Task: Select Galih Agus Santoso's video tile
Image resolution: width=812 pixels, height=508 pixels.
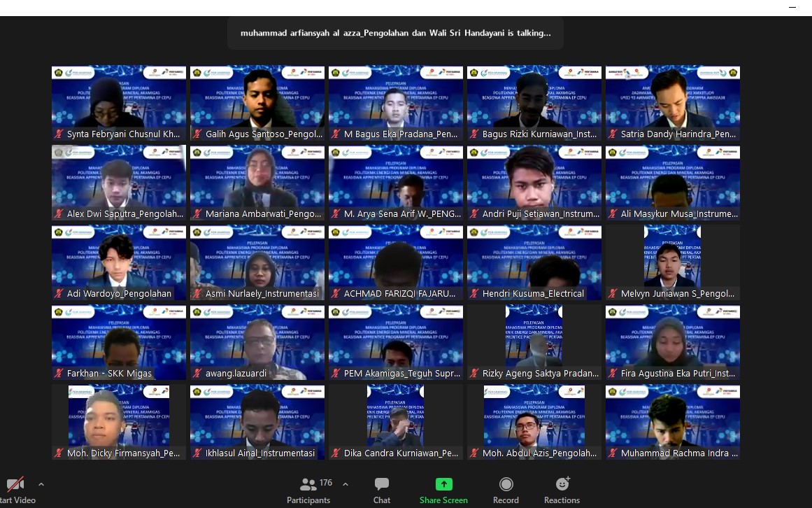Action: pyautogui.click(x=257, y=98)
